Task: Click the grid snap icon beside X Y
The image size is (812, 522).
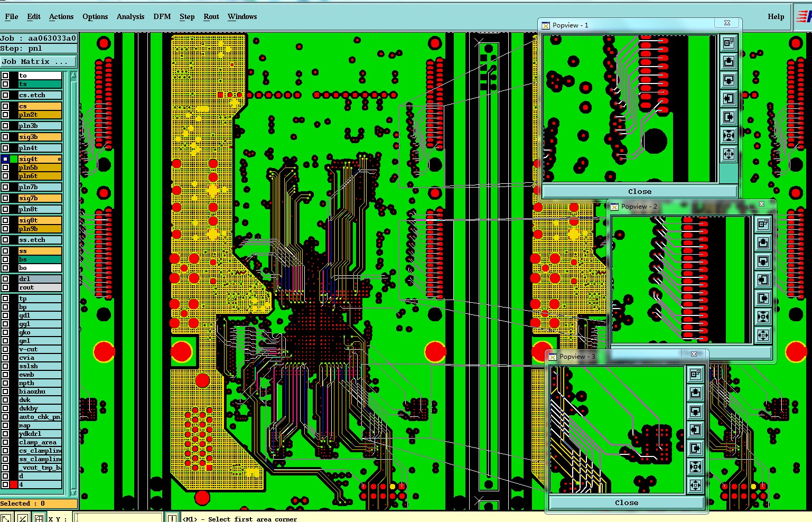Action: point(39,518)
